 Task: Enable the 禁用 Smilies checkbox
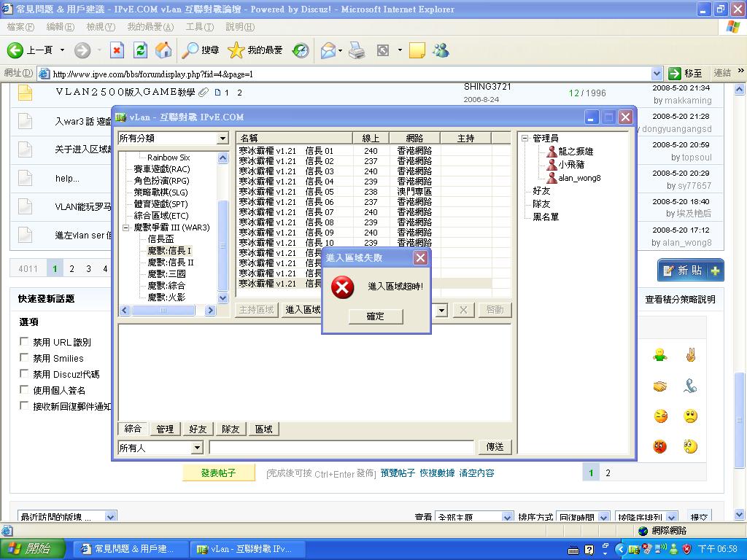[x=25, y=358]
